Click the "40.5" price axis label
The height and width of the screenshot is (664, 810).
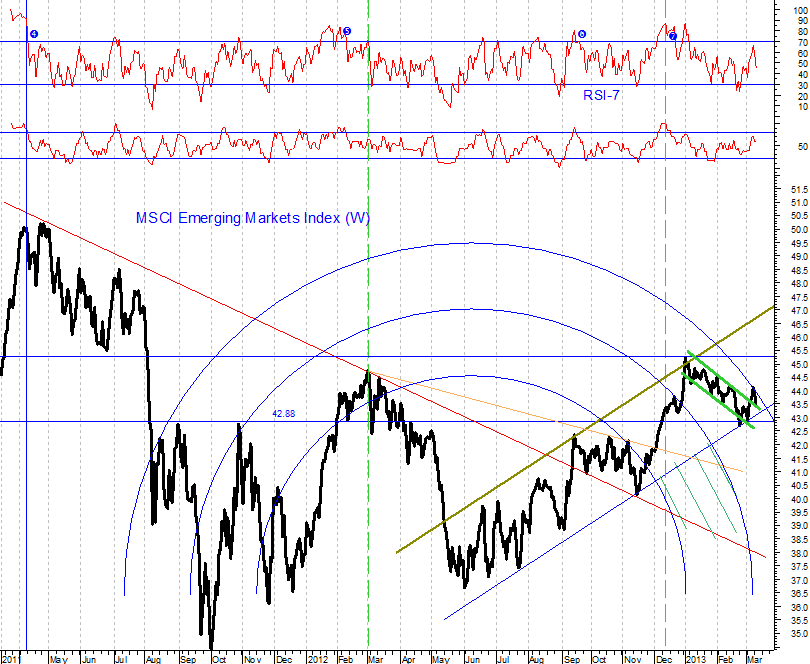[x=799, y=486]
